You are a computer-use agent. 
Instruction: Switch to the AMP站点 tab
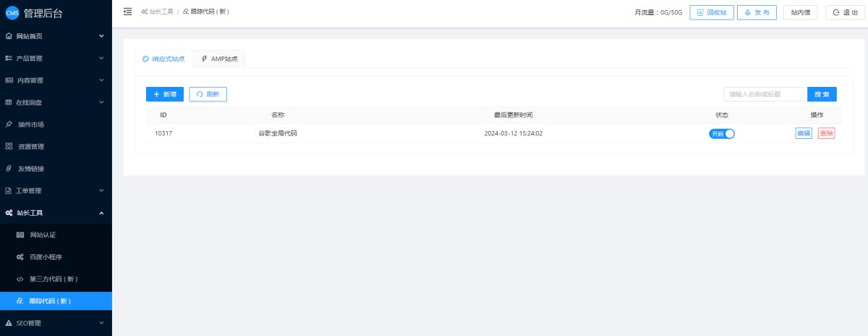coord(219,59)
